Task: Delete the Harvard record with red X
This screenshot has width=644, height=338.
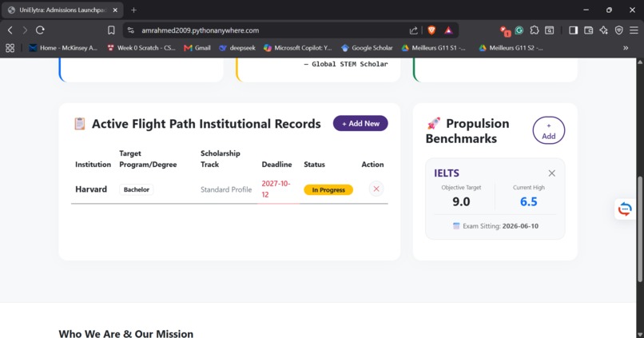Action: point(376,189)
